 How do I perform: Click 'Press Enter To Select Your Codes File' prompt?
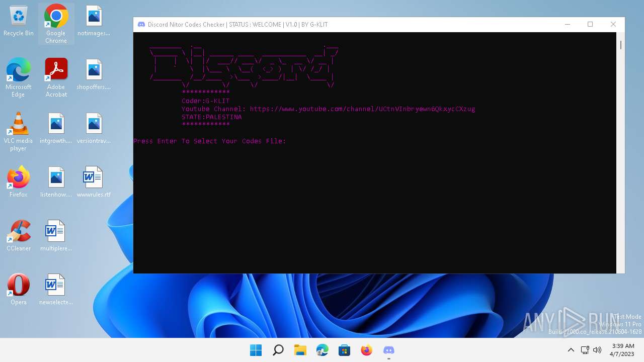coord(209,141)
